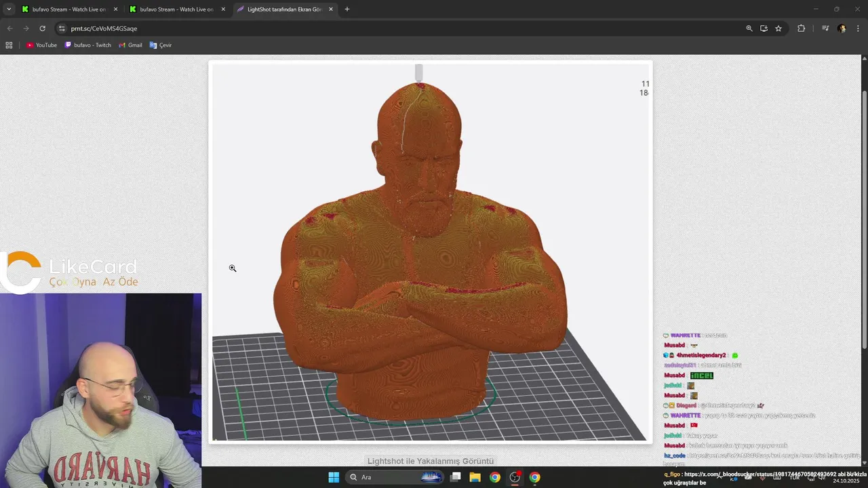This screenshot has width=868, height=488.
Task: Bookmark this page with star icon
Action: 778,28
